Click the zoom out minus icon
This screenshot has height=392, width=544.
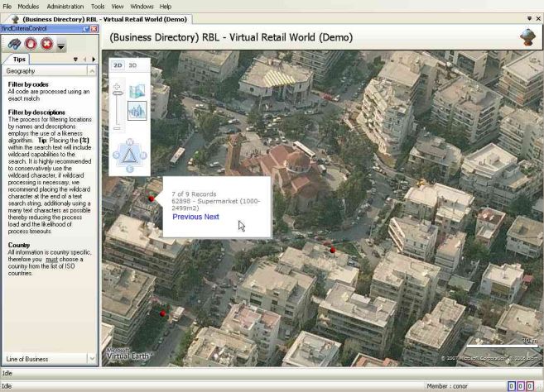[118, 128]
